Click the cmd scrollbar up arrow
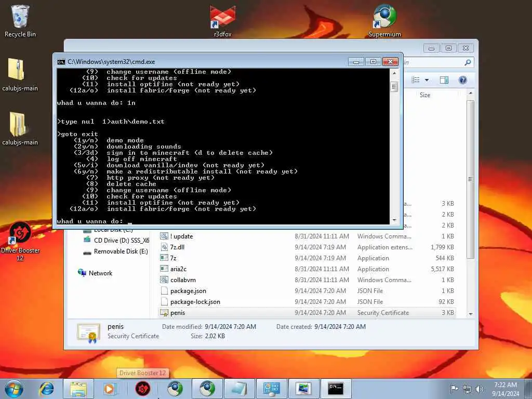Viewport: 532px width, 399px height. coord(394,73)
